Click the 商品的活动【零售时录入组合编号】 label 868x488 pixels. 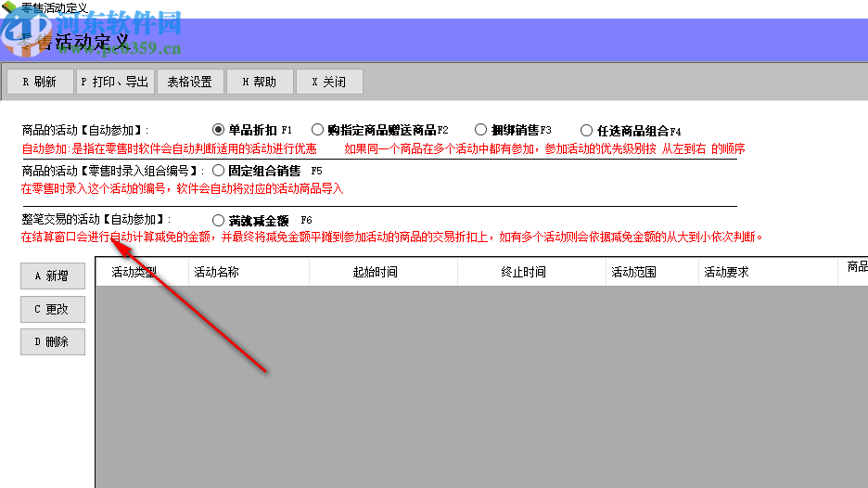[112, 171]
